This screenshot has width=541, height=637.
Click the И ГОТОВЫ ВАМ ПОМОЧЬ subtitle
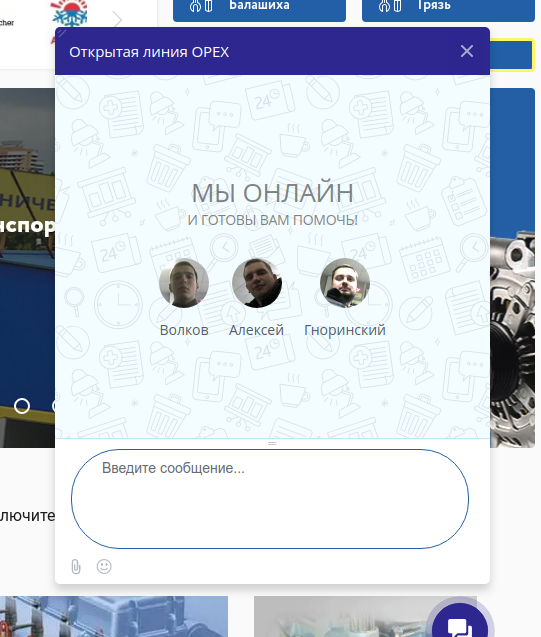click(273, 220)
